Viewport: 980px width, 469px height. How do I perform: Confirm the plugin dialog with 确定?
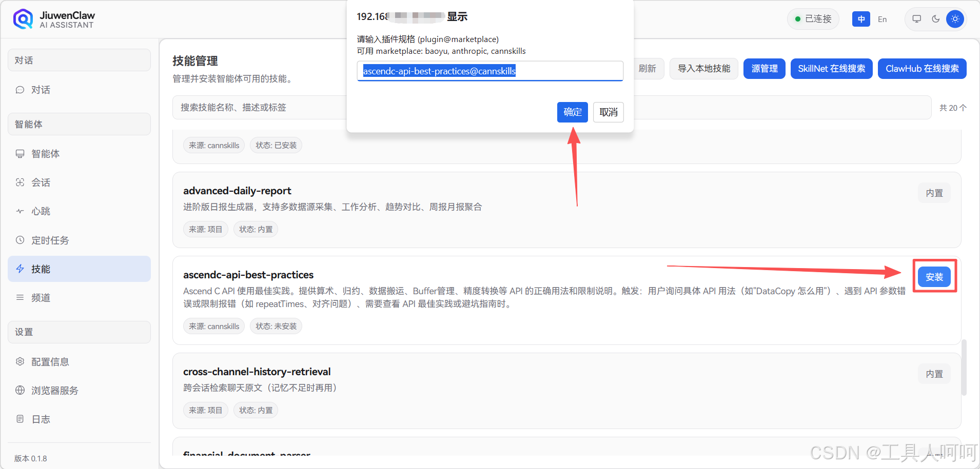coord(573,112)
